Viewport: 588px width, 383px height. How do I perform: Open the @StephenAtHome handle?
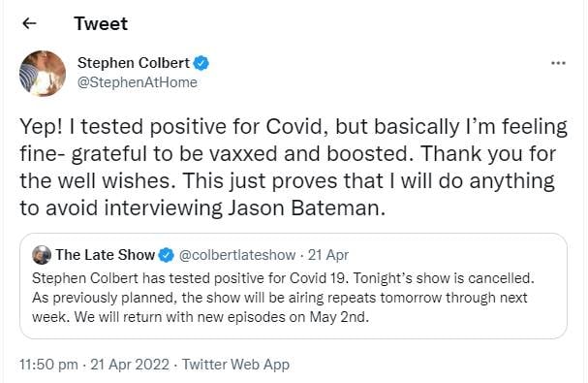click(138, 82)
